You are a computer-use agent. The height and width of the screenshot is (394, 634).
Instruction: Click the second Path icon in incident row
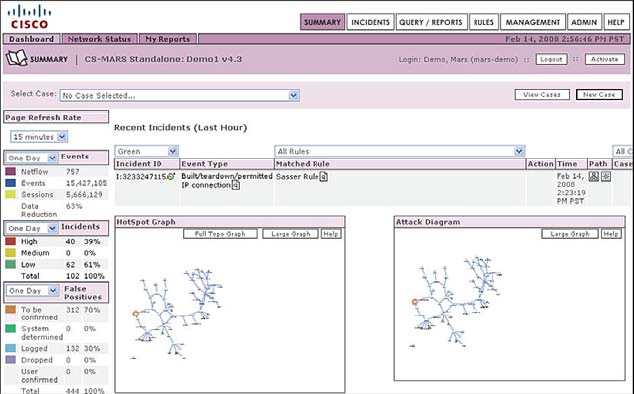click(606, 176)
